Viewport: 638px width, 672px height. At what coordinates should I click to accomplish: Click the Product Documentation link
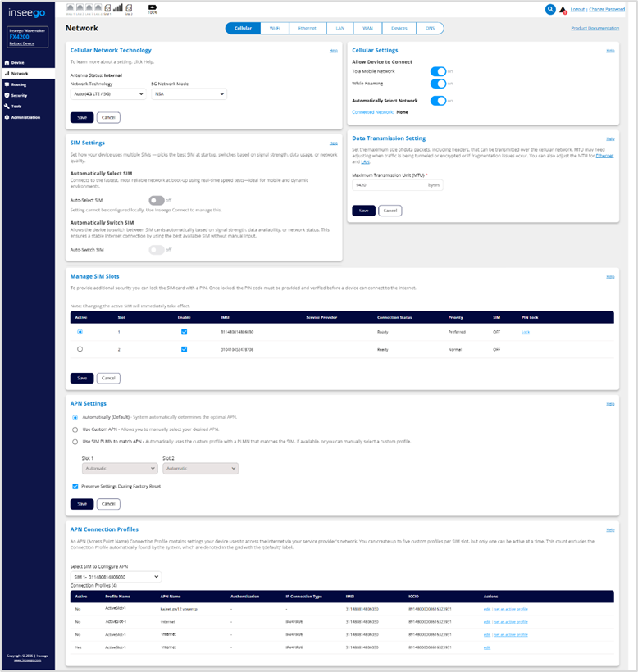[595, 29]
